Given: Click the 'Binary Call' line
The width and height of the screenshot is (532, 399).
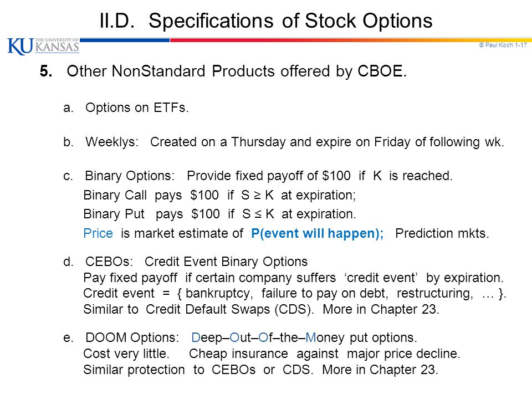Looking at the screenshot, I should [219, 196].
